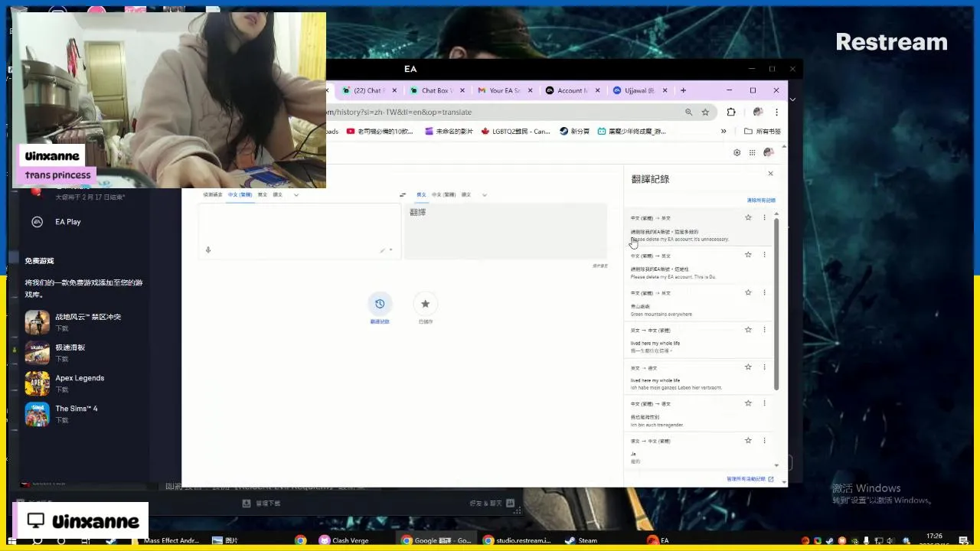Bookmark this page with the star icon
The width and height of the screenshot is (980, 551).
(x=705, y=112)
